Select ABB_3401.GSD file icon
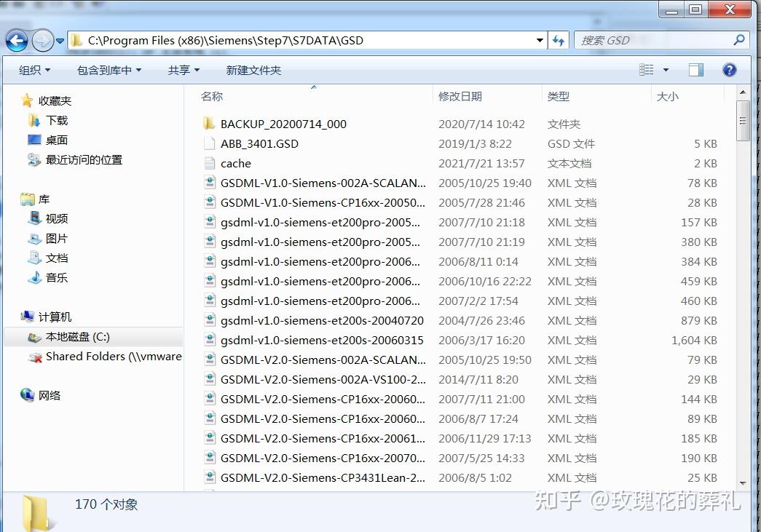 pyautogui.click(x=209, y=143)
